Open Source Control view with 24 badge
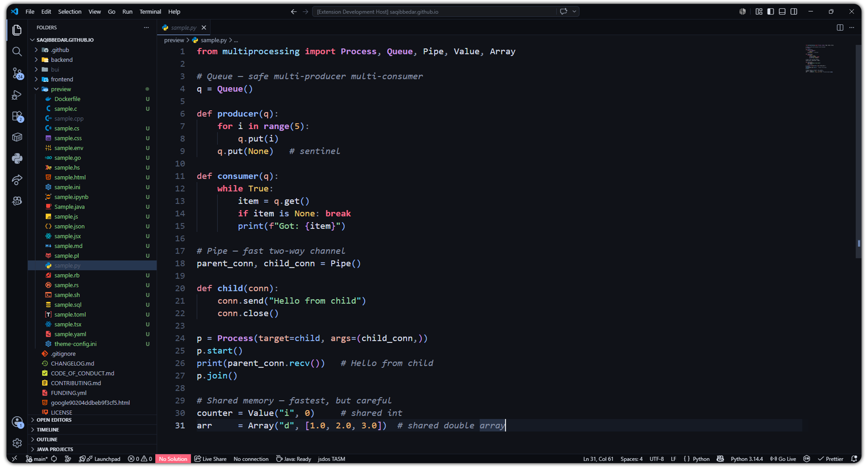 tap(17, 73)
